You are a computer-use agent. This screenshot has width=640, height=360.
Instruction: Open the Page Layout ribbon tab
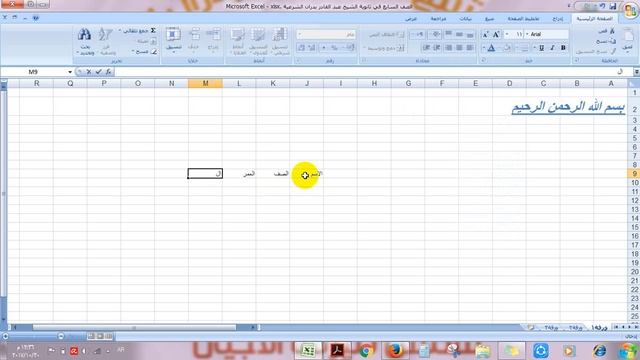point(523,19)
